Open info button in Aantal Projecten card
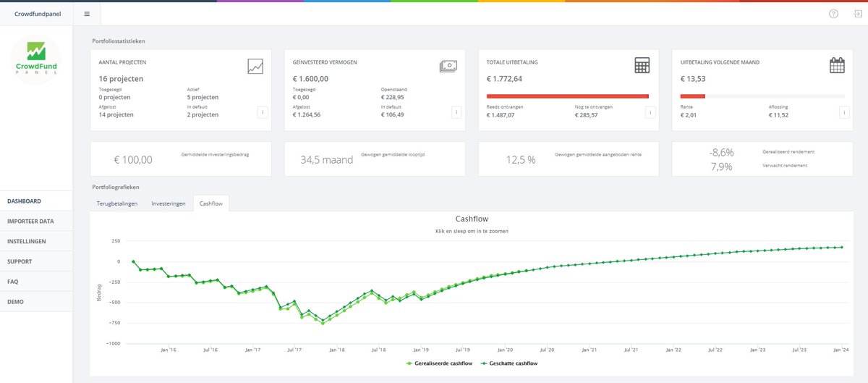This screenshot has height=383, width=868. point(263,112)
